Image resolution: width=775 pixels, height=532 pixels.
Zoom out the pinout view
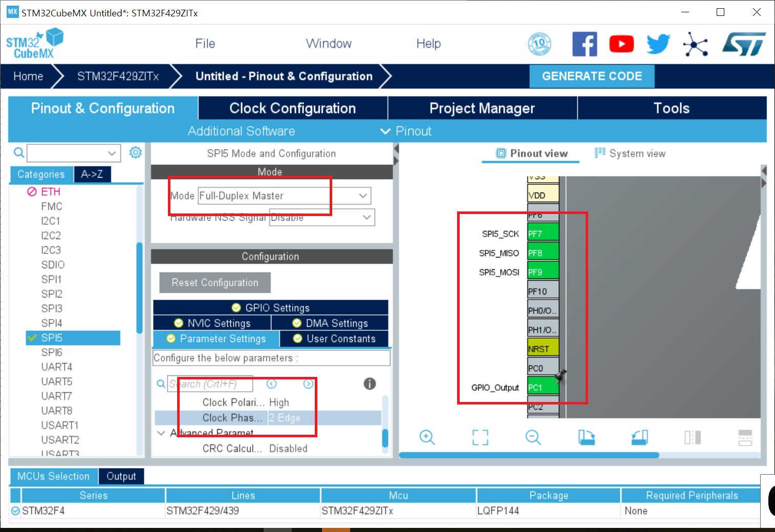point(533,437)
